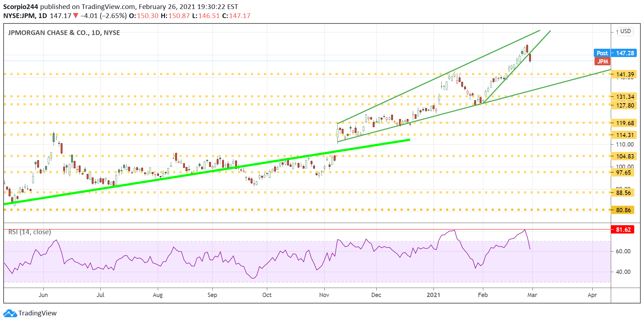Click the 60.00 RSI axis value
This screenshot has height=323, width=644.
(x=623, y=251)
